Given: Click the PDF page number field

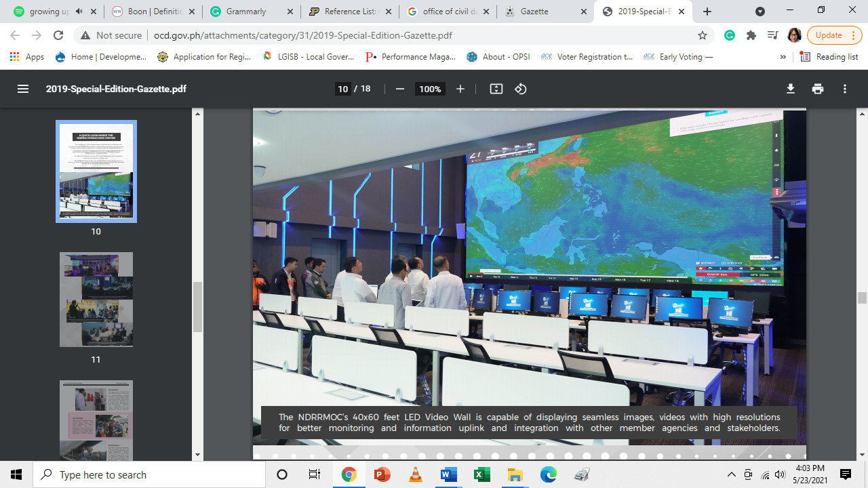Looking at the screenshot, I should coord(342,89).
